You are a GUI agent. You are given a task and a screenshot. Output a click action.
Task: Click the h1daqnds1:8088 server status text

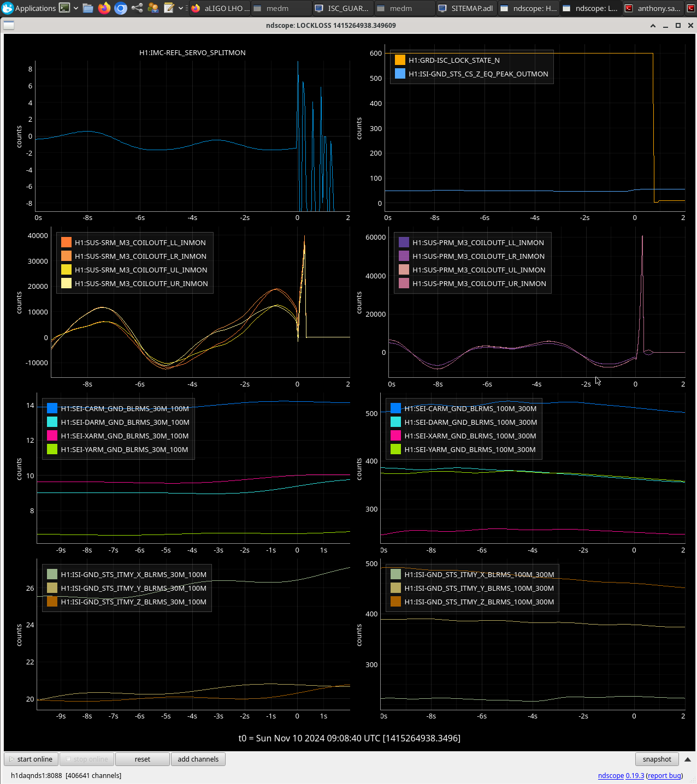66,775
